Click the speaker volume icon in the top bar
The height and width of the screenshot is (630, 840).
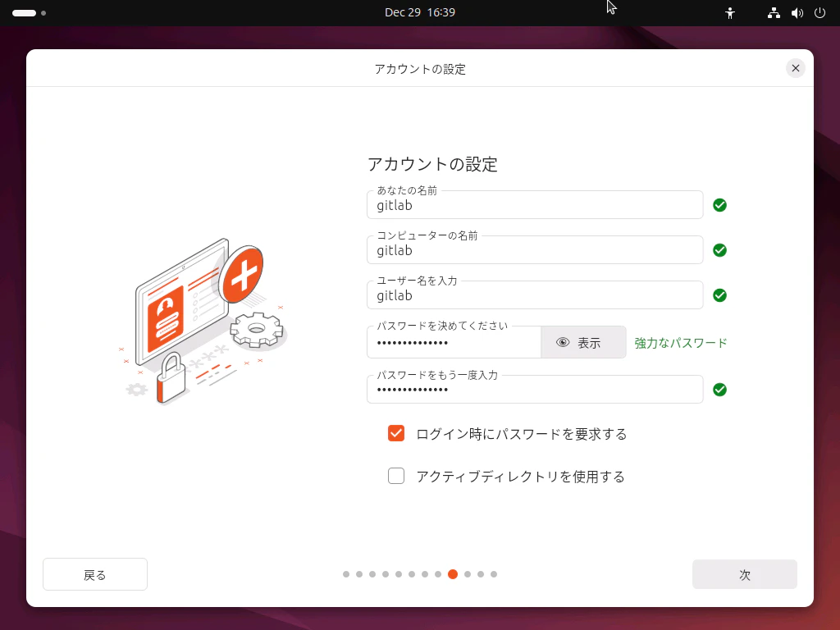coord(796,12)
